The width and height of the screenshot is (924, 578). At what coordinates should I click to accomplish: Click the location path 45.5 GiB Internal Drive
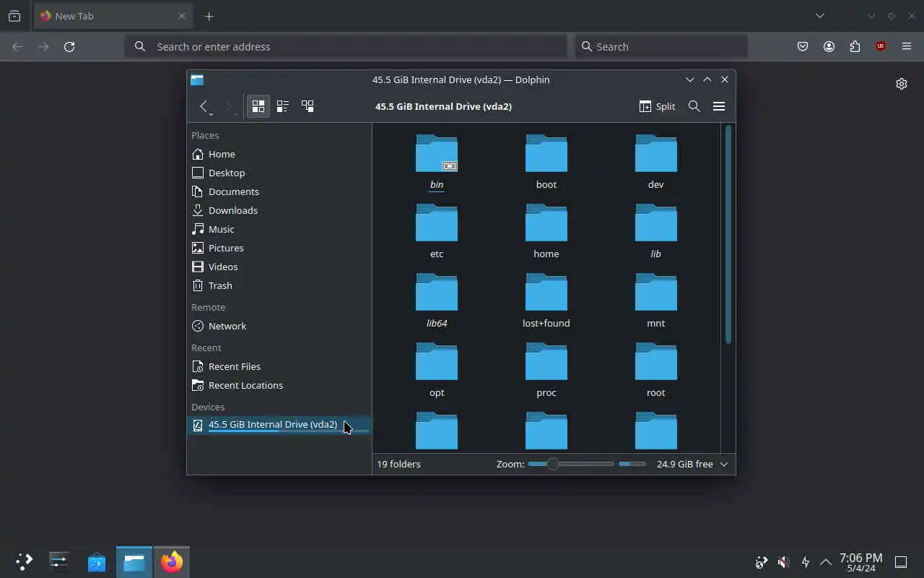(x=443, y=106)
